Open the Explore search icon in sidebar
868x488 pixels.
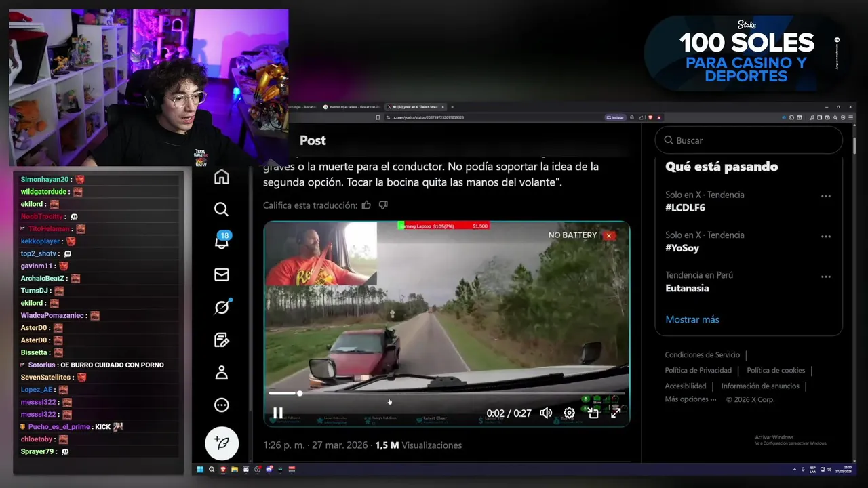click(x=222, y=209)
